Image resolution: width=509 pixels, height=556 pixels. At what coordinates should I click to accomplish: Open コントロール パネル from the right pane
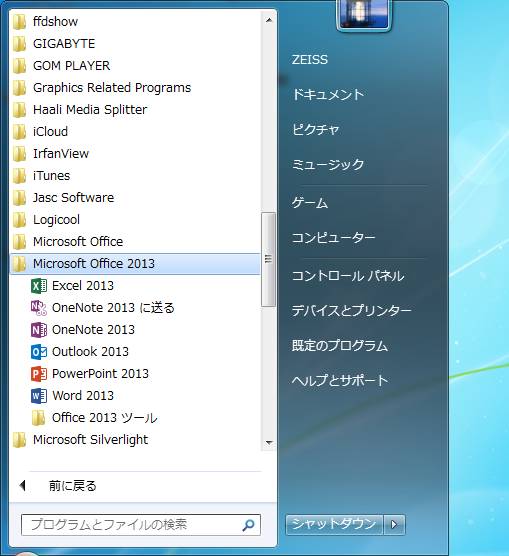(348, 276)
